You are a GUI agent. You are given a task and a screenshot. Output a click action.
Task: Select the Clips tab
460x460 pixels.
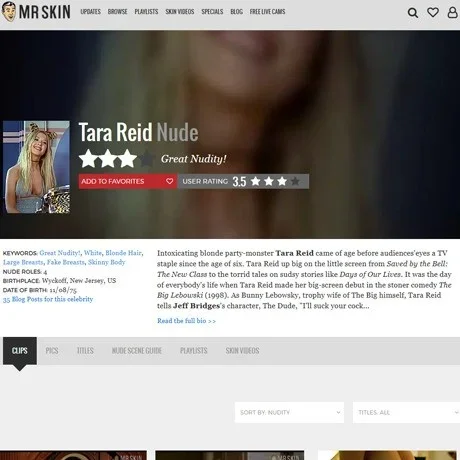(x=20, y=351)
